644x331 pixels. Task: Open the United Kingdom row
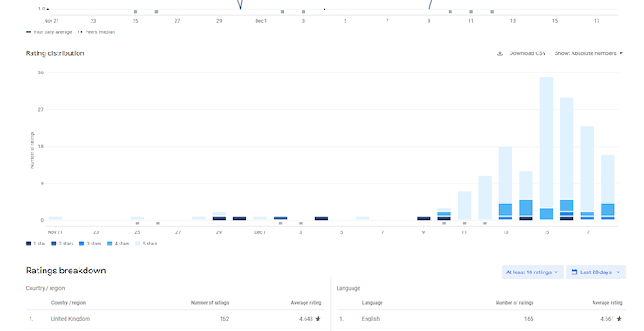point(175,319)
